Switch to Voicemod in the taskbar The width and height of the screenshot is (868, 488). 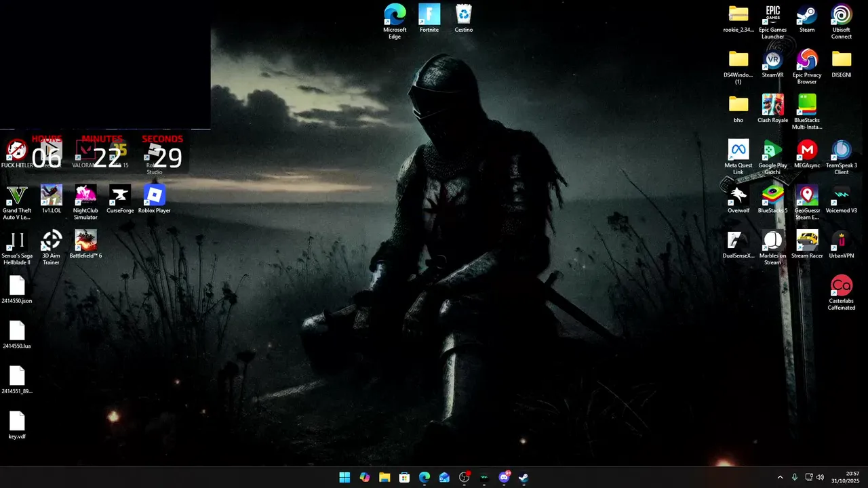(484, 477)
